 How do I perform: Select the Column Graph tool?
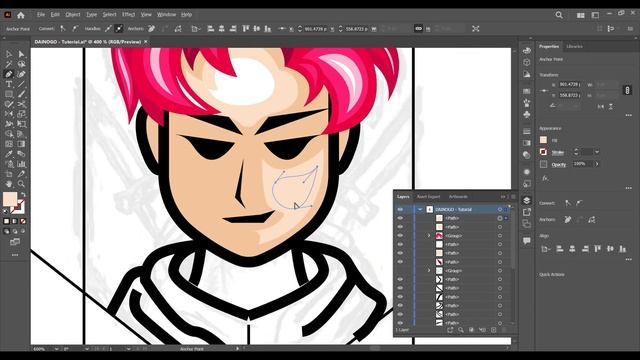pos(21,164)
